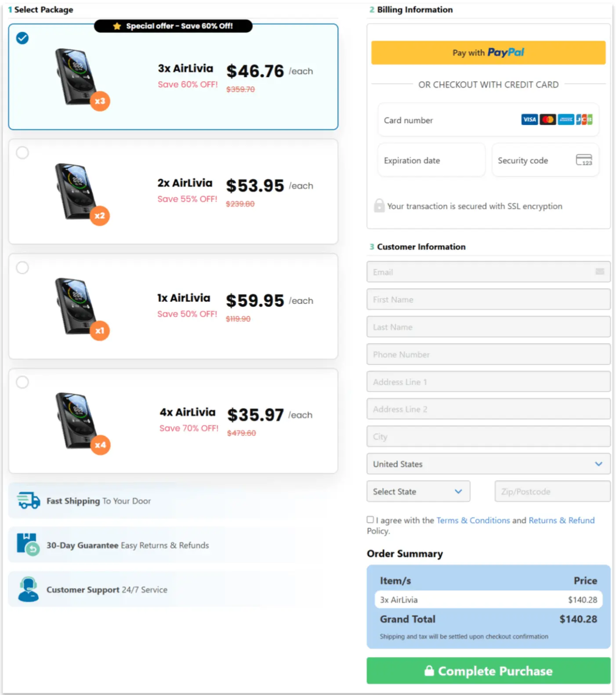Click the security code card icon

584,160
